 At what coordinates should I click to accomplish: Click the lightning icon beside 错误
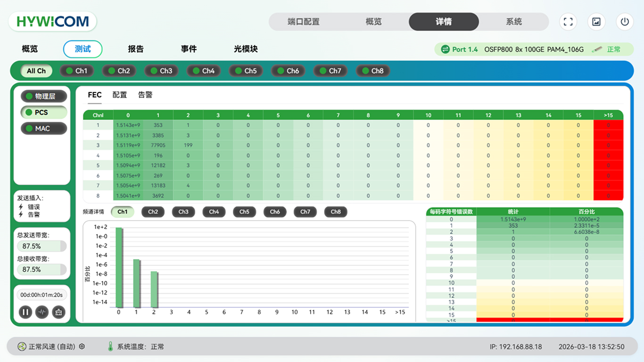pos(21,207)
